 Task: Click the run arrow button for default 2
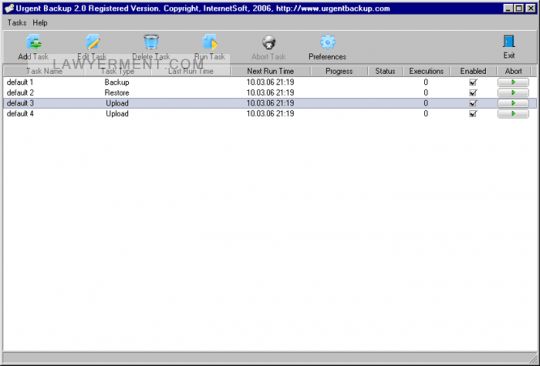513,93
